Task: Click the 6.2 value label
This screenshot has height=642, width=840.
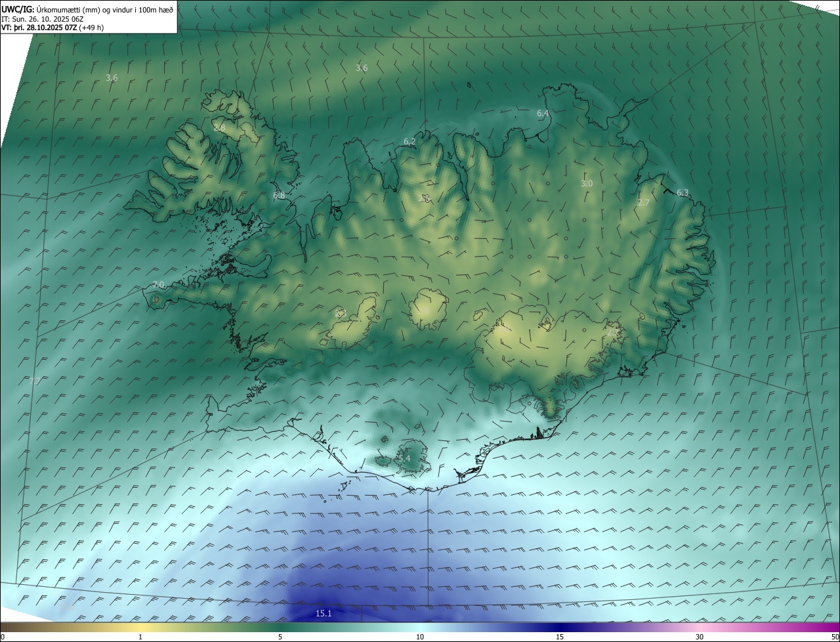Action: click(x=409, y=141)
